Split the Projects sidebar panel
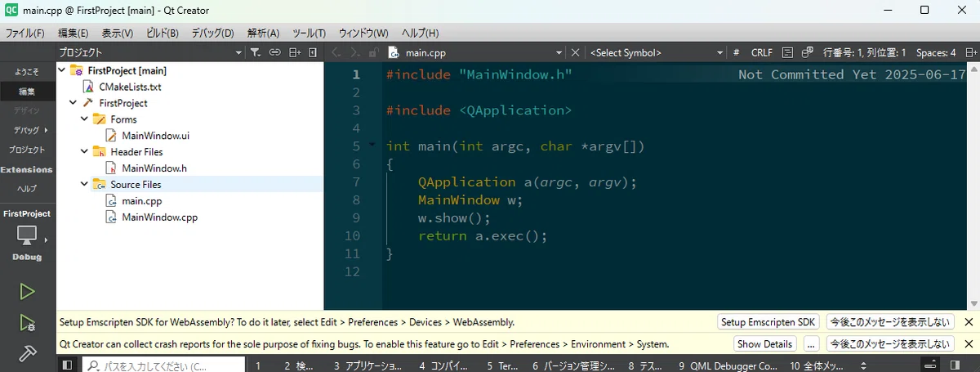This screenshot has width=980, height=372. pyautogui.click(x=294, y=52)
